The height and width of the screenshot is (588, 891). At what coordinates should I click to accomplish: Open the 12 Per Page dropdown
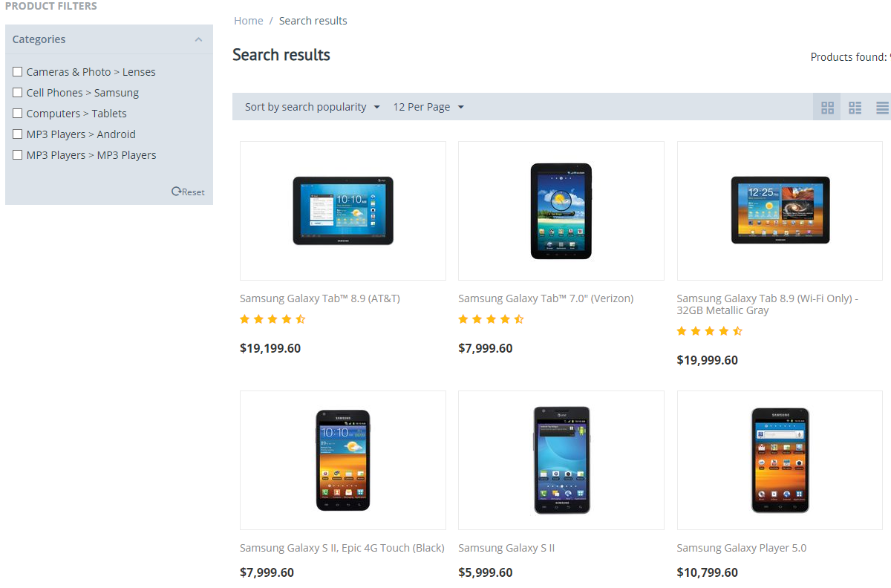tap(428, 107)
